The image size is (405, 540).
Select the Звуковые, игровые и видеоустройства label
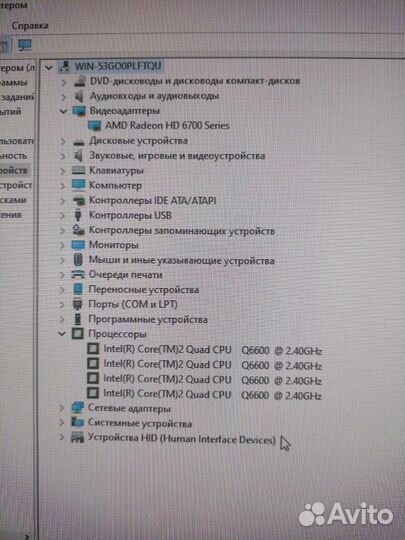(177, 156)
